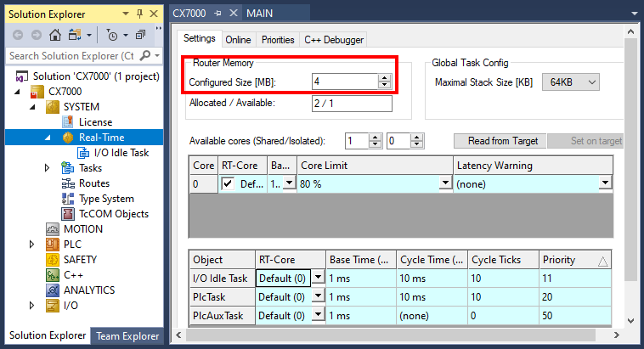Viewport: 644px width, 349px height.
Task: Switch to the Online tab
Action: [238, 40]
